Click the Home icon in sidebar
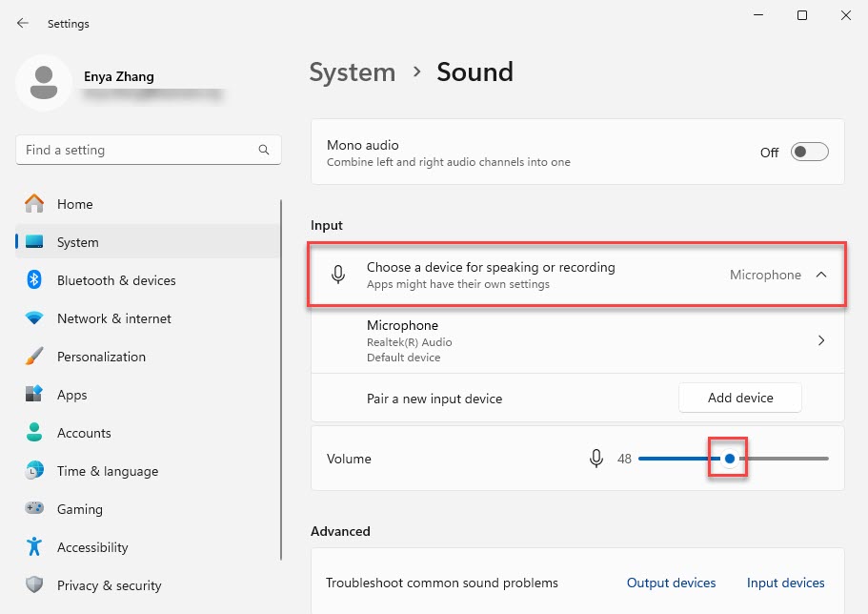The width and height of the screenshot is (868, 614). [x=34, y=204]
